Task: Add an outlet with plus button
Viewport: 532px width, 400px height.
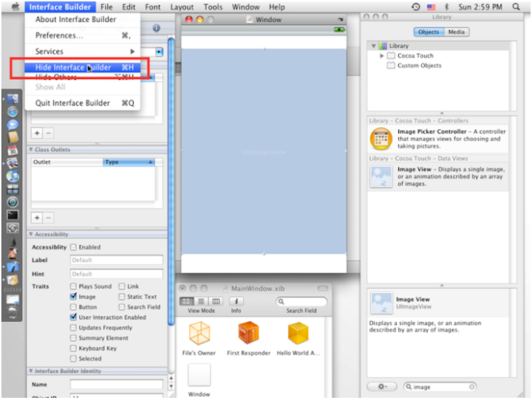Action: 37,218
